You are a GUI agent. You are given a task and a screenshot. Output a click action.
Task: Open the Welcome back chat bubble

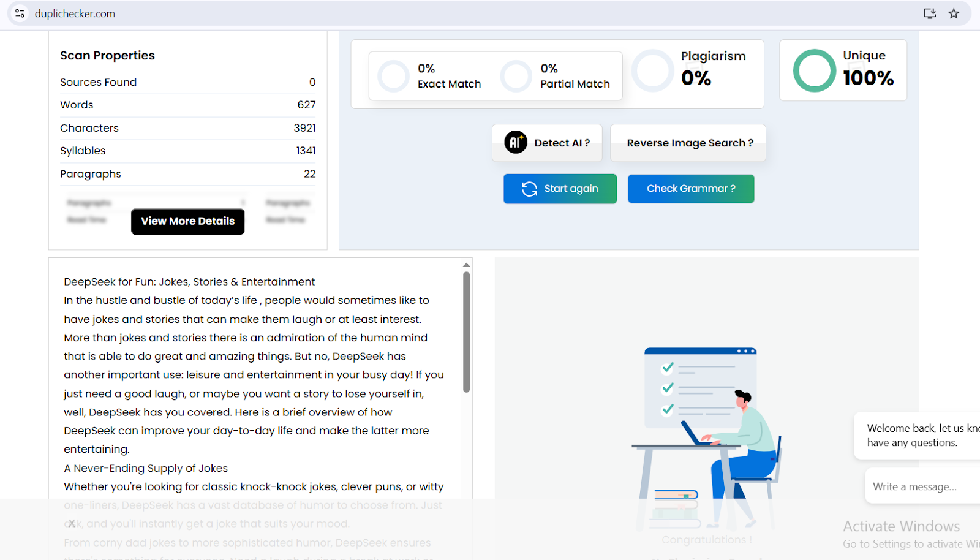click(x=917, y=436)
